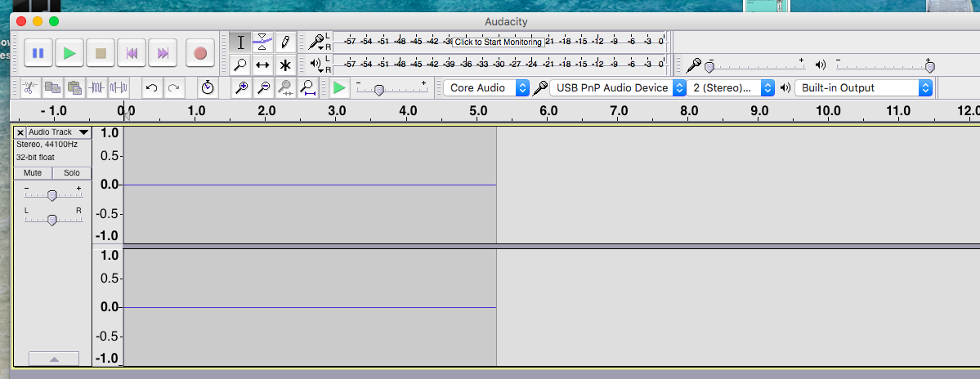Collapse the track with bottom arrow button
The image size is (980, 379).
[54, 359]
